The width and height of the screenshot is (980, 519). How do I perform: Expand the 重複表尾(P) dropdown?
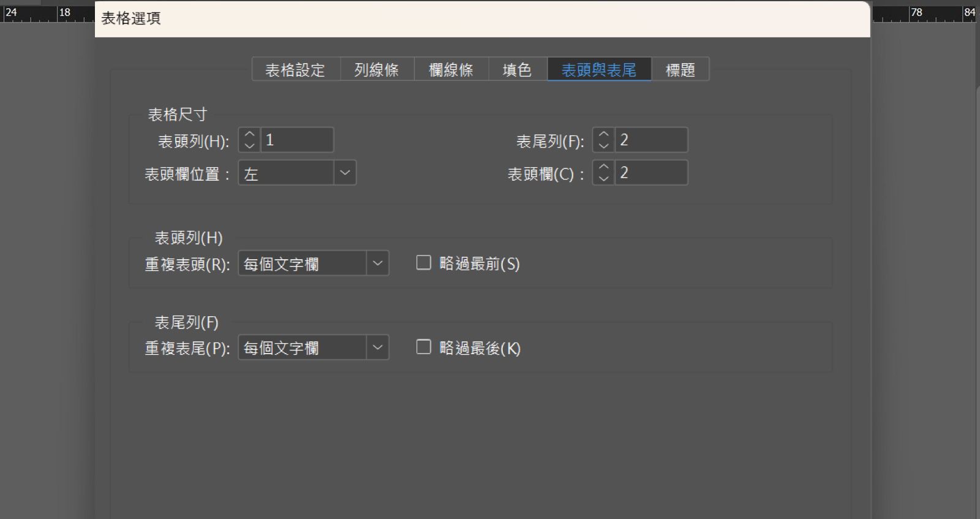coord(314,347)
